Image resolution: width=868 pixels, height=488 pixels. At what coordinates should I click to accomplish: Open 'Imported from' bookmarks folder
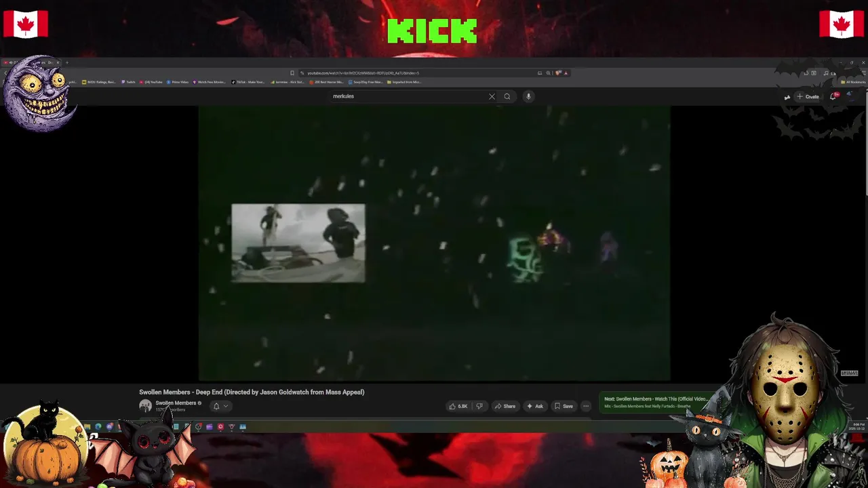(404, 82)
